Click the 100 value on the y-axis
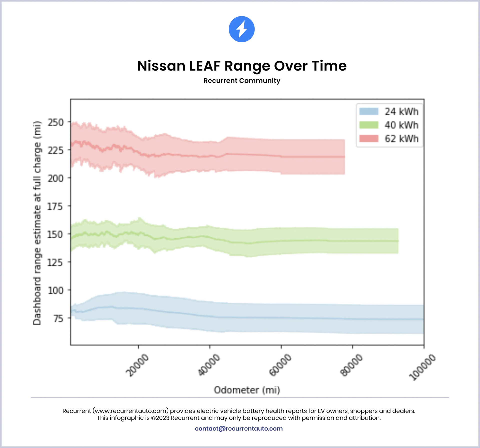 (56, 290)
